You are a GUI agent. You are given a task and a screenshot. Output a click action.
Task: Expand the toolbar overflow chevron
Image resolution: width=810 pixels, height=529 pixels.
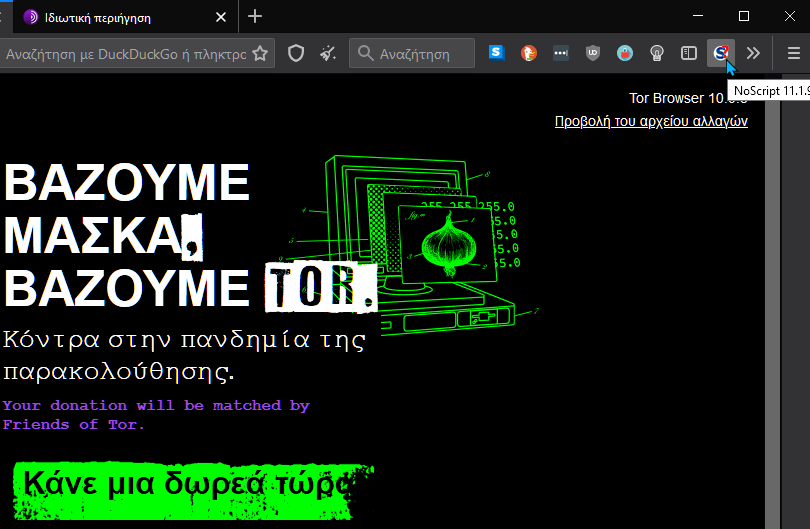[x=753, y=53]
